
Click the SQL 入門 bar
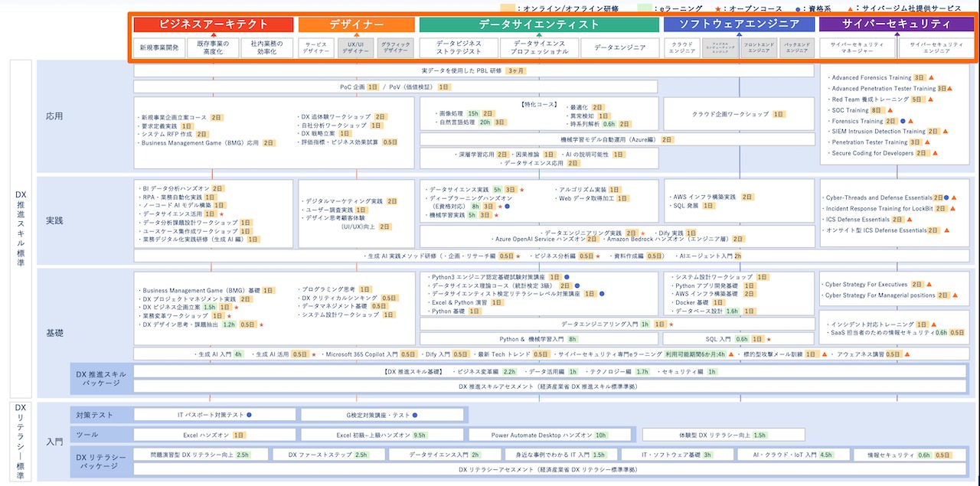click(740, 338)
